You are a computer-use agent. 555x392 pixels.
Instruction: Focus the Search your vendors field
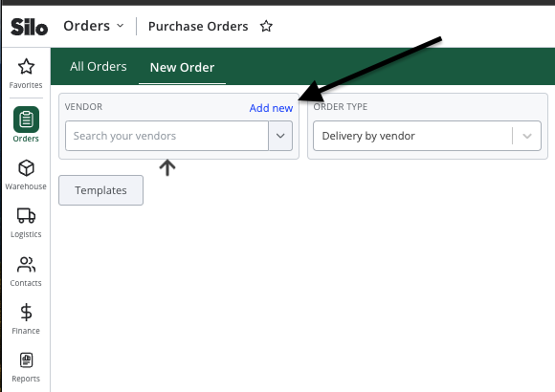[167, 136]
